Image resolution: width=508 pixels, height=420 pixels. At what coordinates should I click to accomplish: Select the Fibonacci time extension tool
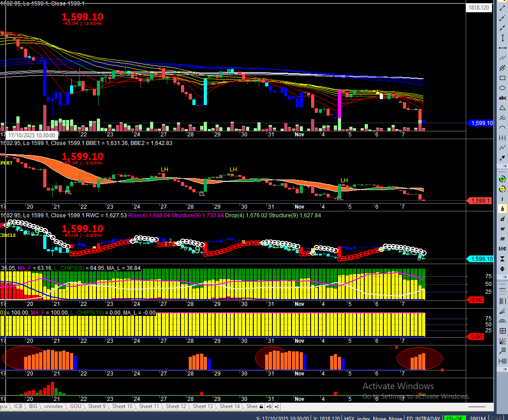502,361
